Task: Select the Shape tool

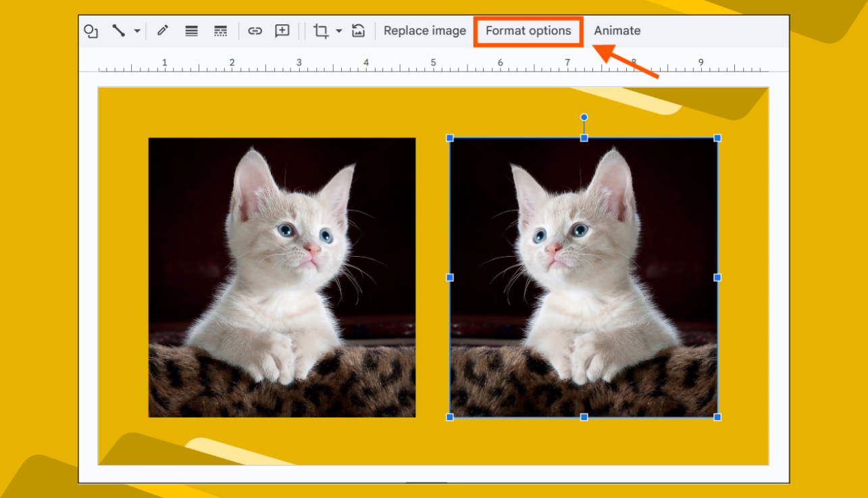Action: click(x=91, y=30)
